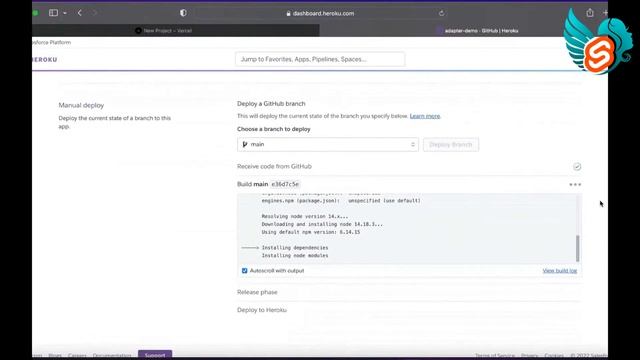Go back with the browser back arrow

[80, 13]
